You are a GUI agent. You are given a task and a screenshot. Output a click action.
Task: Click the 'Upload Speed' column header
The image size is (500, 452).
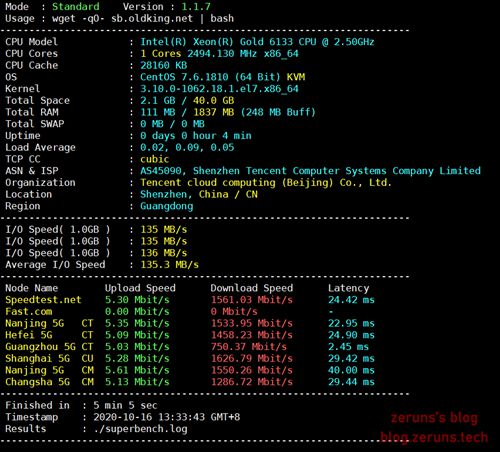pos(140,288)
